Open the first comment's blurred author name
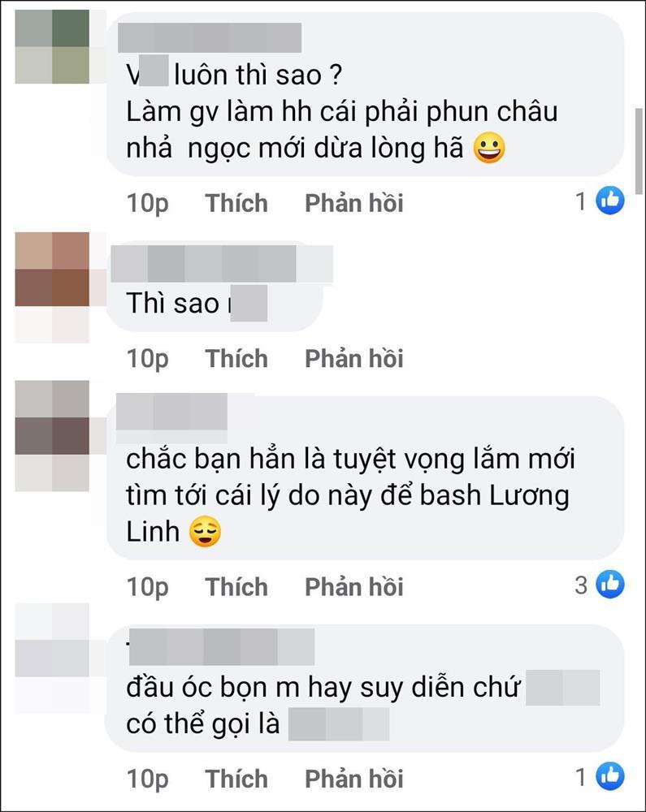The width and height of the screenshot is (646, 812). coord(210,37)
